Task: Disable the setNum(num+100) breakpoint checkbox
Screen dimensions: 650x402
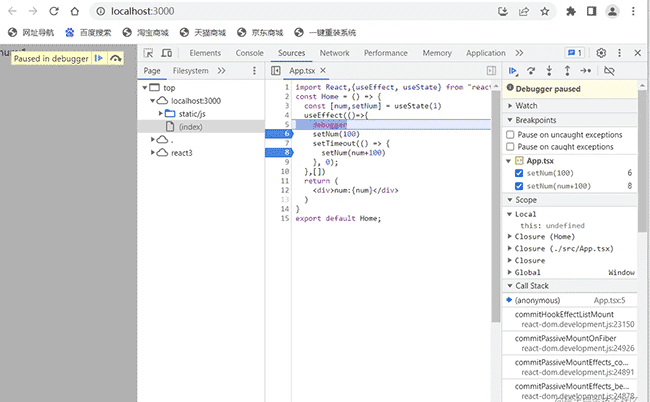Action: [x=519, y=186]
